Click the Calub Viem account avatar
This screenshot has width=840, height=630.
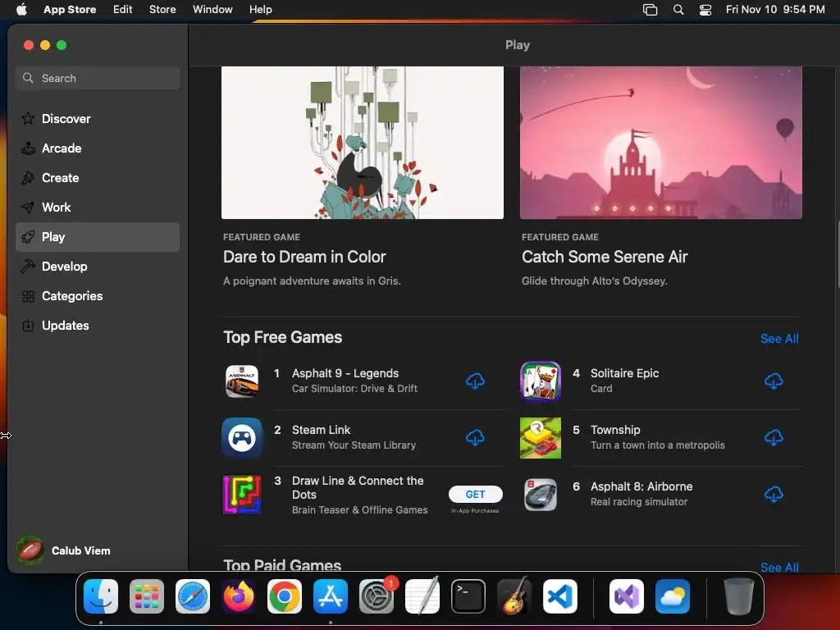tap(30, 550)
